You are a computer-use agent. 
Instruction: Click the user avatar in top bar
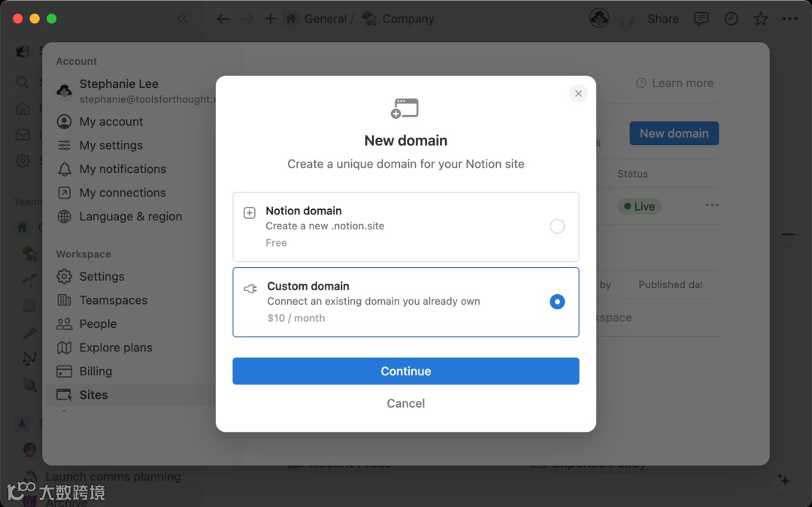pos(599,19)
